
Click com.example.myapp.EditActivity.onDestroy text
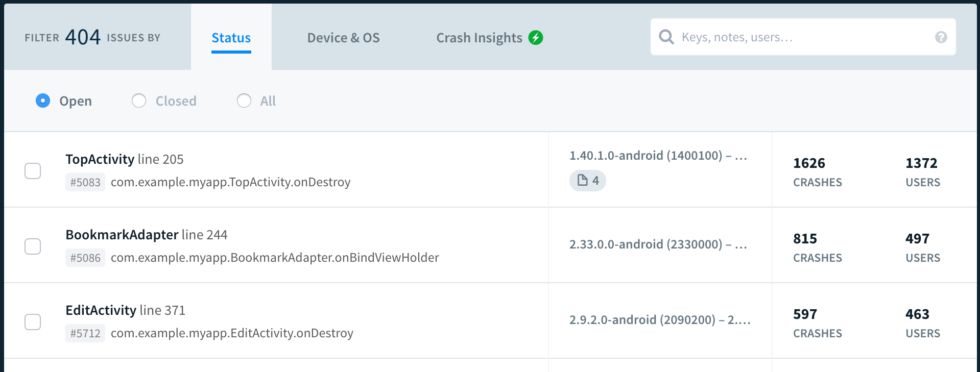pyautogui.click(x=232, y=333)
